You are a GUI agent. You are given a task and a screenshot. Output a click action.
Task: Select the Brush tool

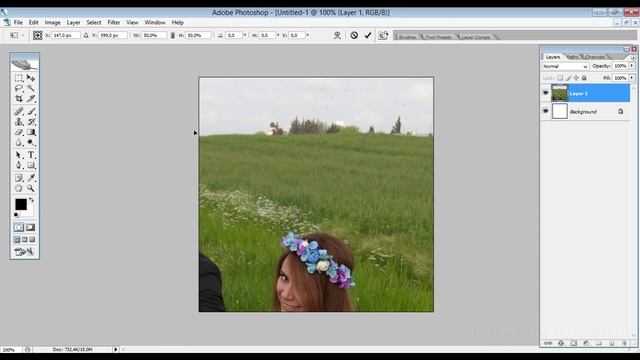click(31, 111)
